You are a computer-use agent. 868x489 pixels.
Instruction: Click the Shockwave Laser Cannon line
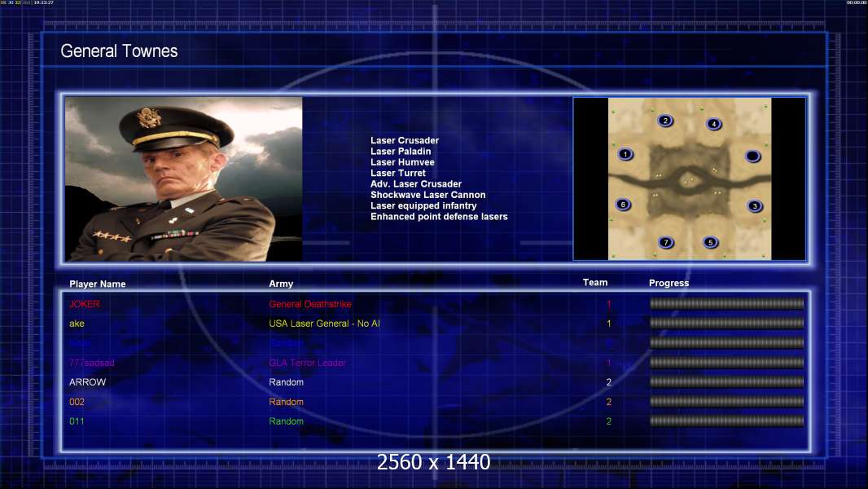point(428,195)
